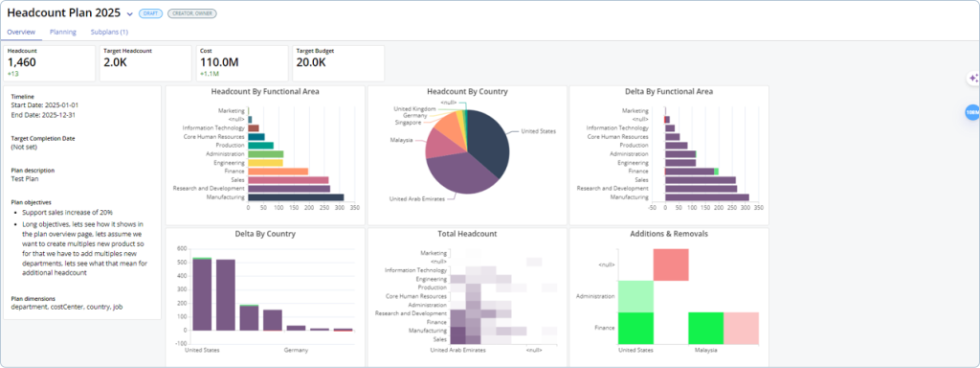The width and height of the screenshot is (980, 368).
Task: Select Research and Development bar in Headcount chart
Action: click(289, 189)
